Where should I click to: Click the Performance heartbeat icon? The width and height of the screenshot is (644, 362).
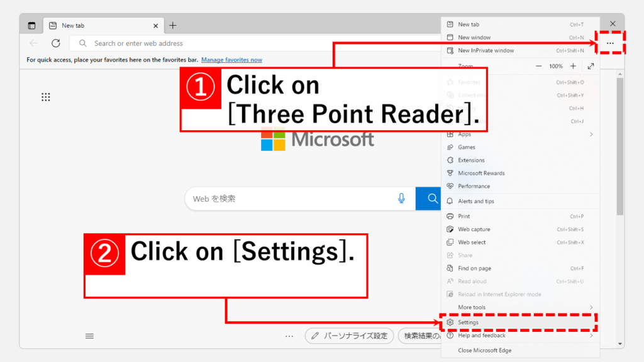click(450, 186)
